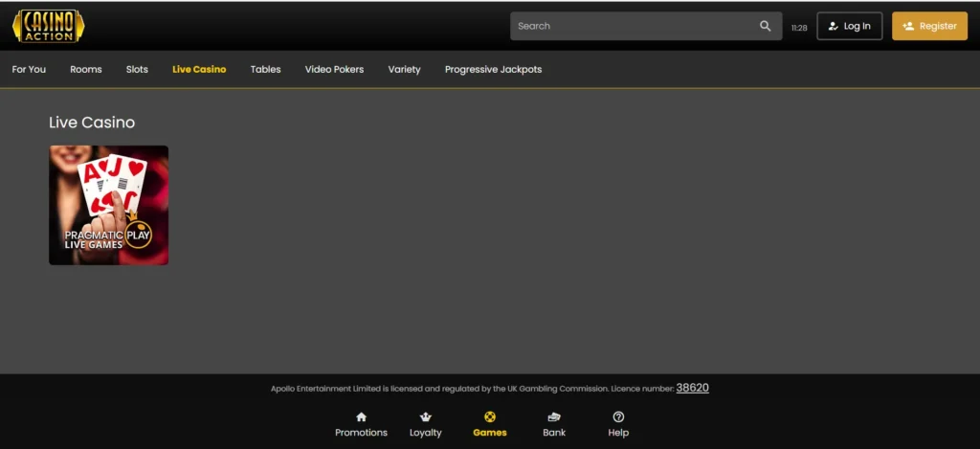The image size is (980, 449).
Task: Click the Log In button
Action: 850,26
